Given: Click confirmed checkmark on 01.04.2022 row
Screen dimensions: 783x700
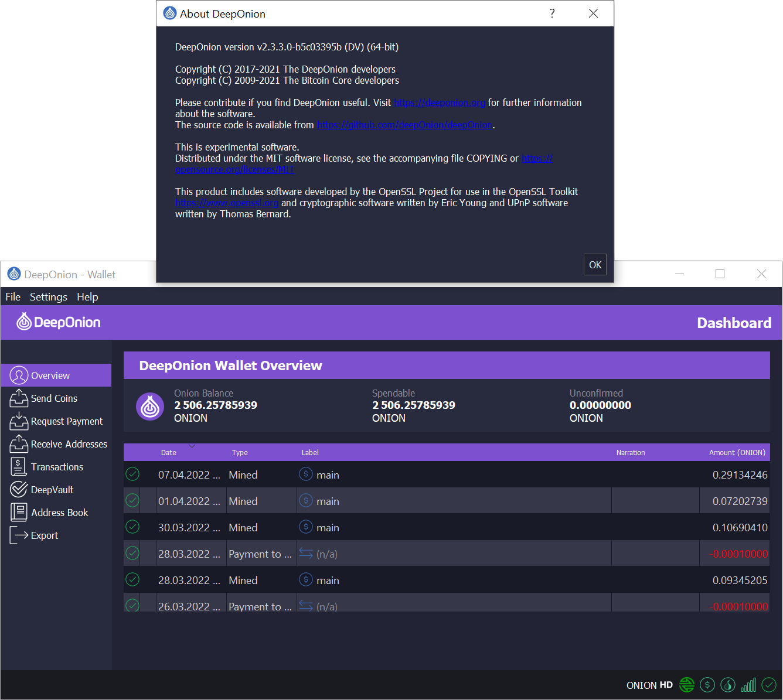Looking at the screenshot, I should click(132, 500).
